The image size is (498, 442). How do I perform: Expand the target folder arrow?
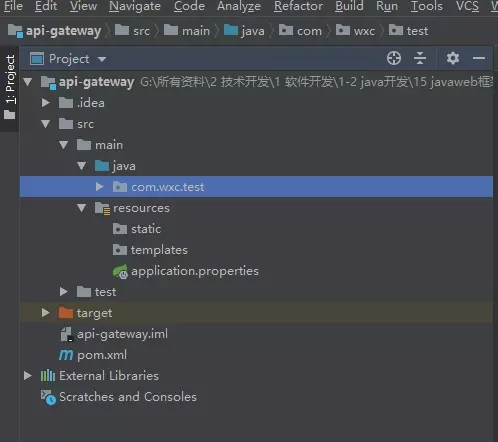click(x=46, y=313)
